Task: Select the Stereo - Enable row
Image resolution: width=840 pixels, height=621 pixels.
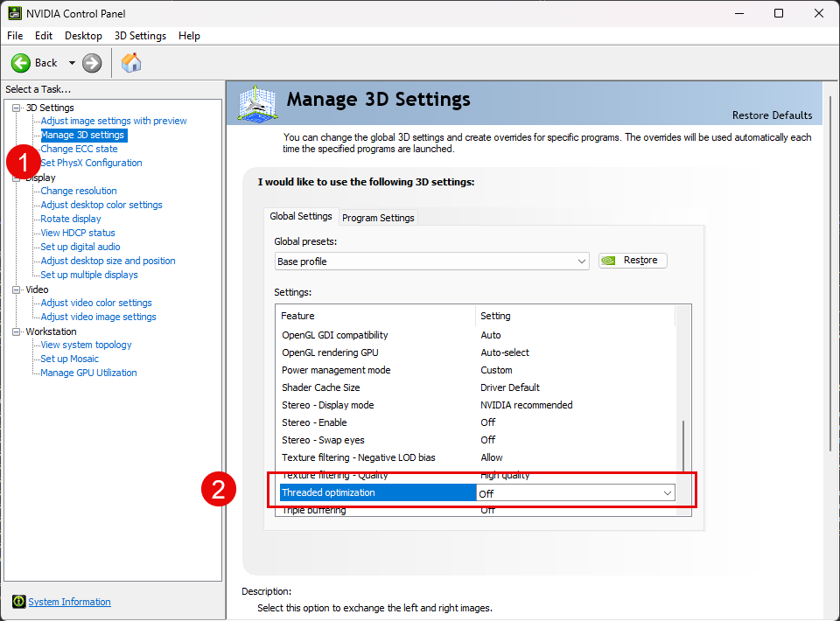Action: (477, 422)
